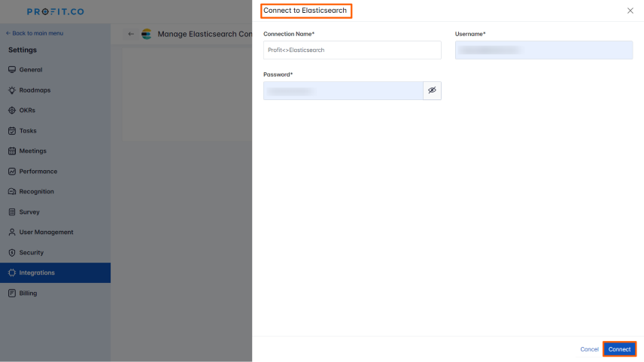644x362 pixels.
Task: Click the Elasticsearch logo icon
Action: click(146, 34)
